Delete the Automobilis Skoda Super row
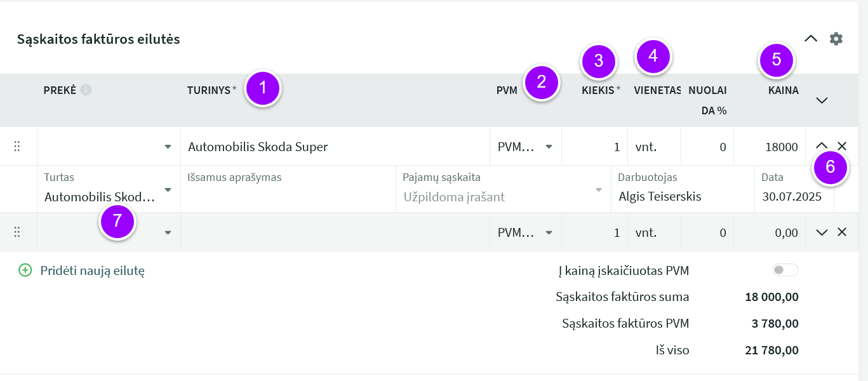 (842, 146)
